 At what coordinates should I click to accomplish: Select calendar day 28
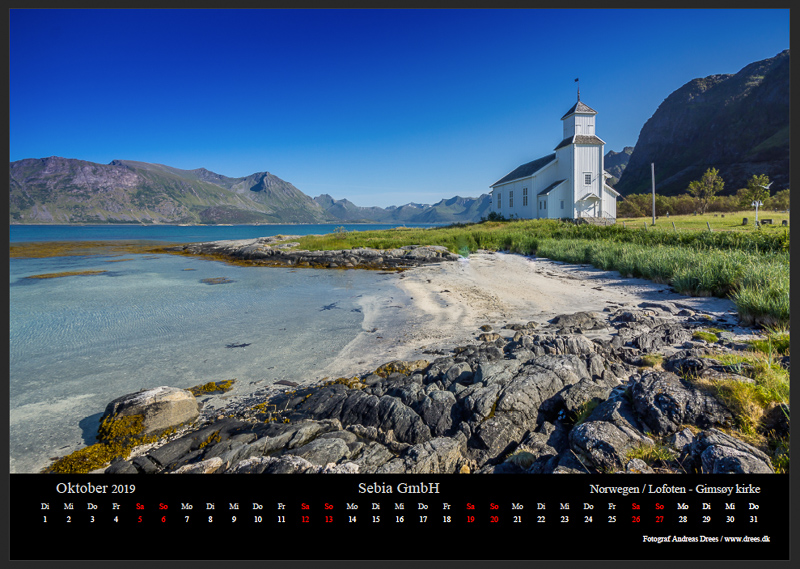[x=683, y=519]
